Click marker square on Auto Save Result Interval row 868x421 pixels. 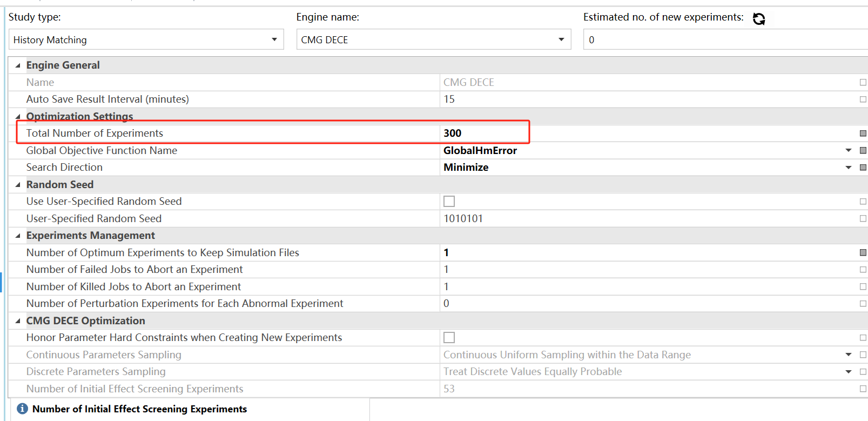point(863,99)
